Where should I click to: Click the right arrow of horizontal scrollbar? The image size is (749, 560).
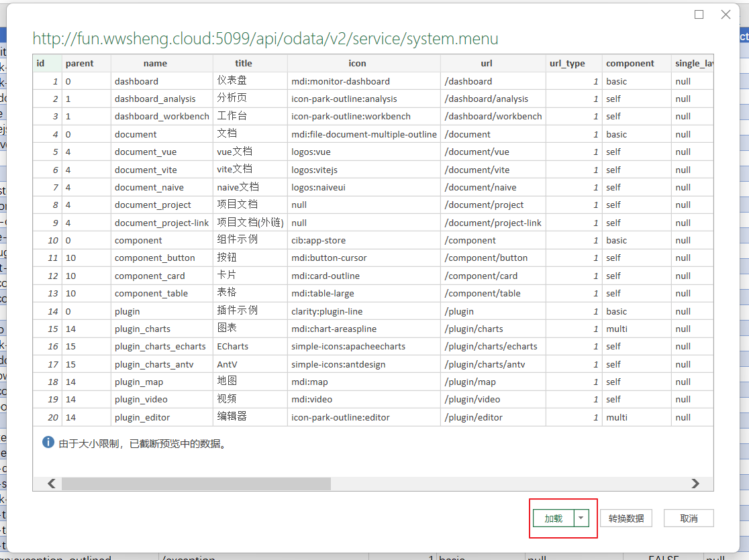[695, 484]
